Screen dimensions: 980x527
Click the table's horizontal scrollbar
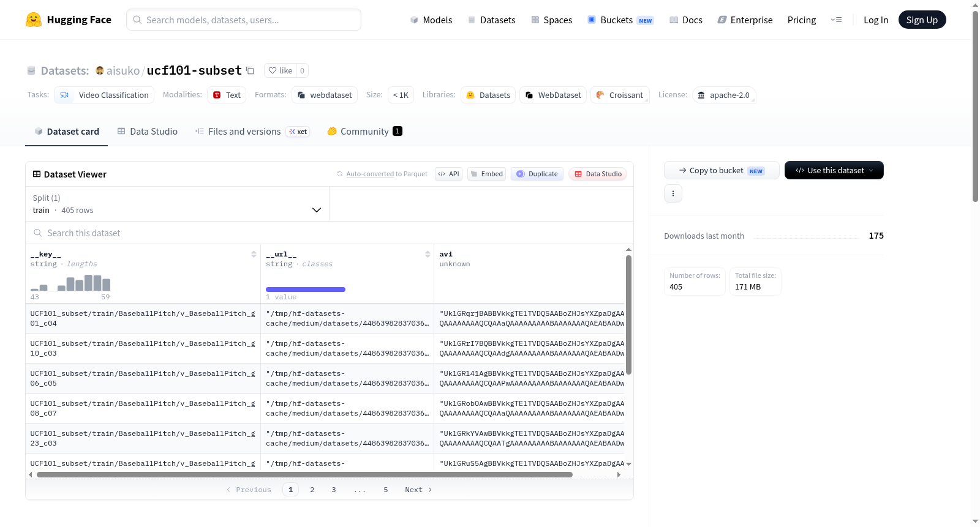tap(304, 474)
